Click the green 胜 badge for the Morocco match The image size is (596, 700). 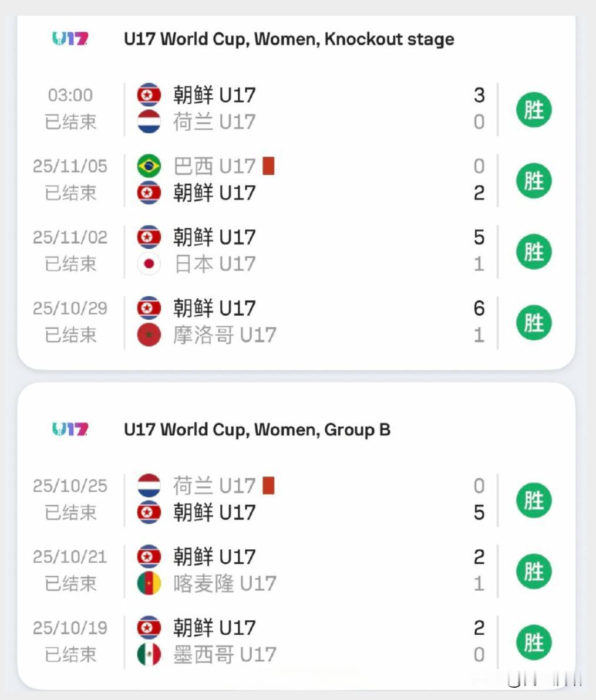coord(533,322)
